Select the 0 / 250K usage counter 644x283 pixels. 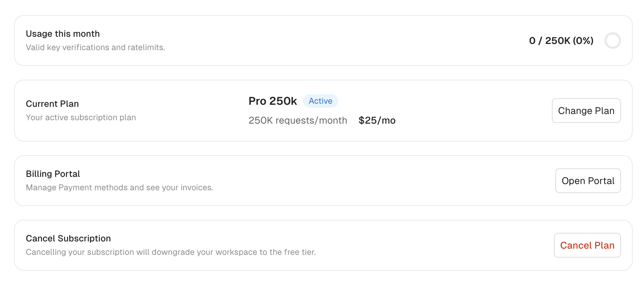[560, 41]
